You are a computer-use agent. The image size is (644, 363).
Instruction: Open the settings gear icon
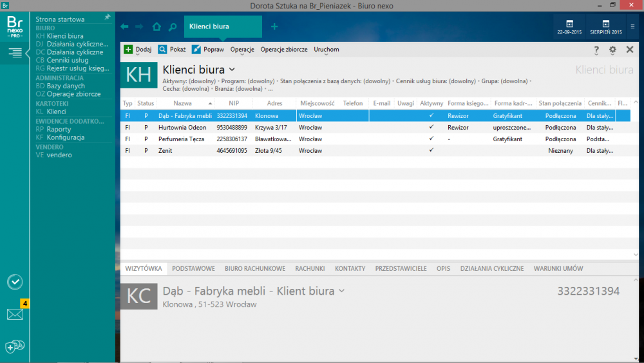(x=612, y=50)
